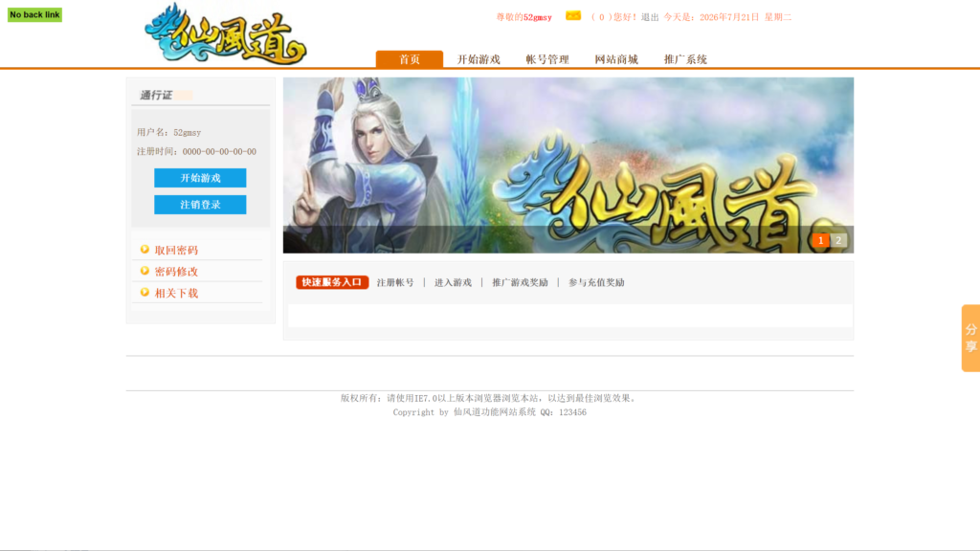Go to the 网站商城 menu item
Image resolution: width=980 pixels, height=551 pixels.
point(616,59)
